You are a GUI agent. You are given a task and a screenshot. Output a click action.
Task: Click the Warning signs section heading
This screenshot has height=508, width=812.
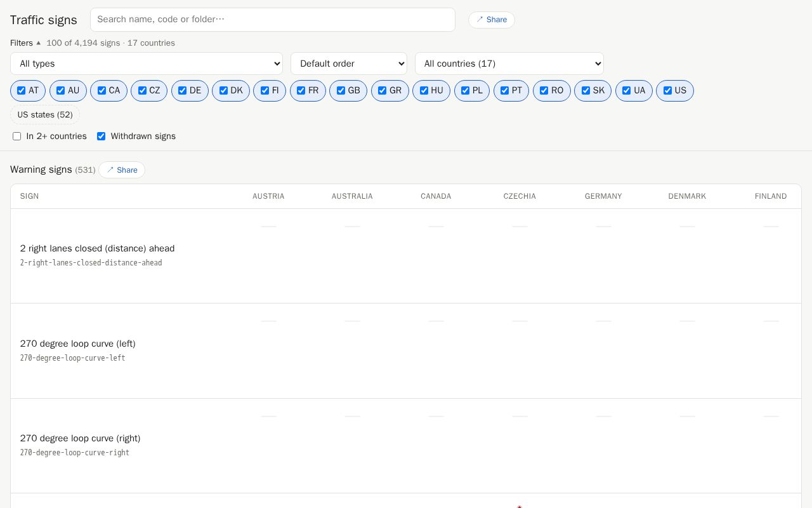(x=41, y=170)
